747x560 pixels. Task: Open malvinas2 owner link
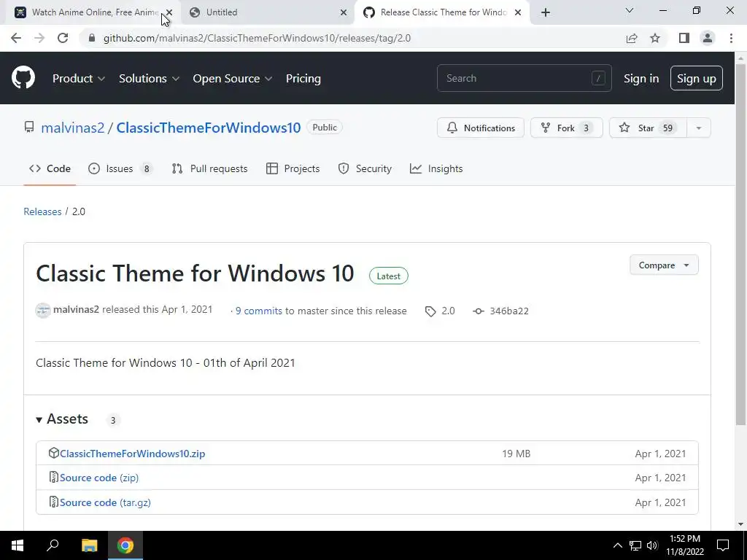72,128
